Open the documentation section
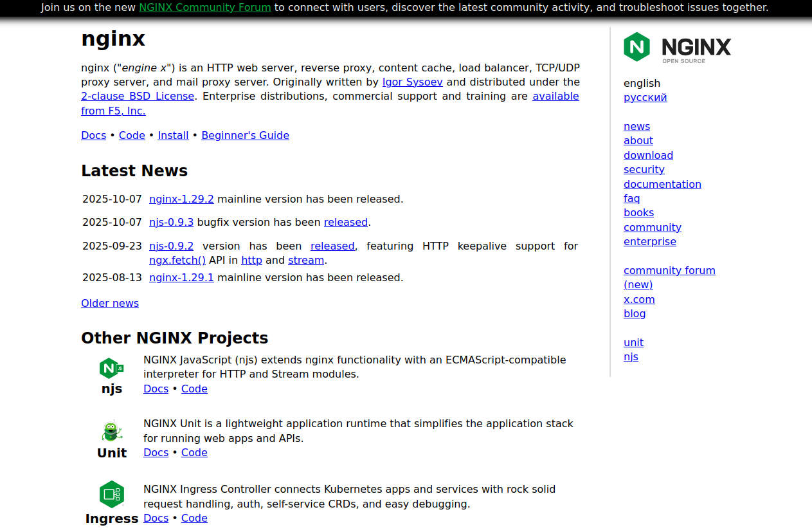Screen dimensions: 812x532 click(662, 184)
